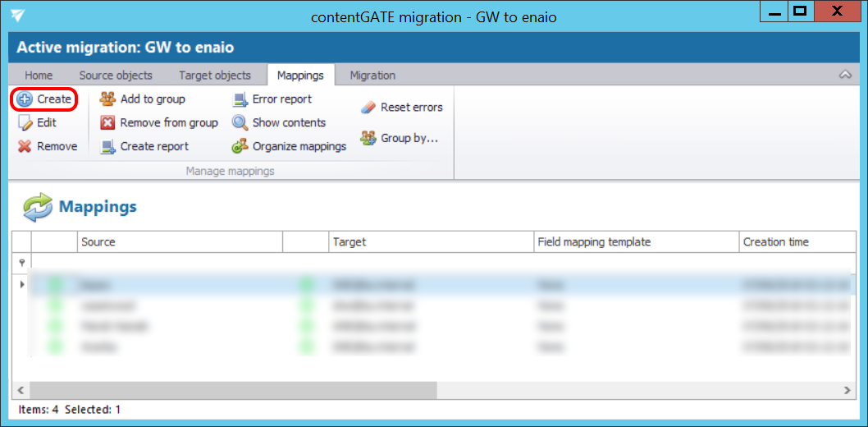868x427 pixels.
Task: Click the Create mapping icon
Action: (x=25, y=99)
